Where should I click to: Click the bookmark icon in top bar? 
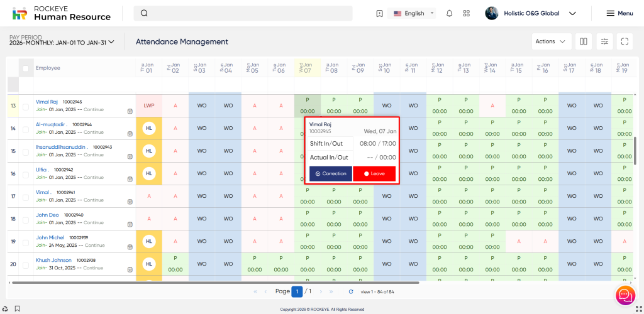[x=379, y=13]
